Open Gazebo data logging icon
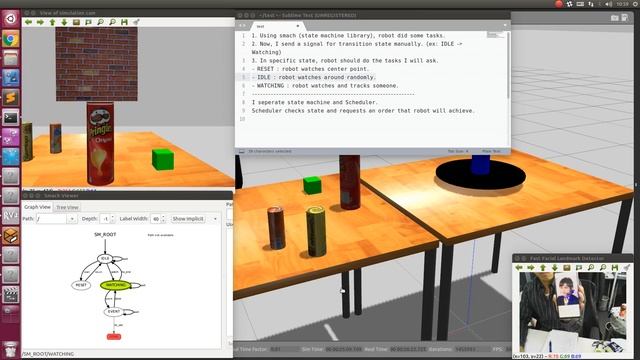 coord(624,18)
